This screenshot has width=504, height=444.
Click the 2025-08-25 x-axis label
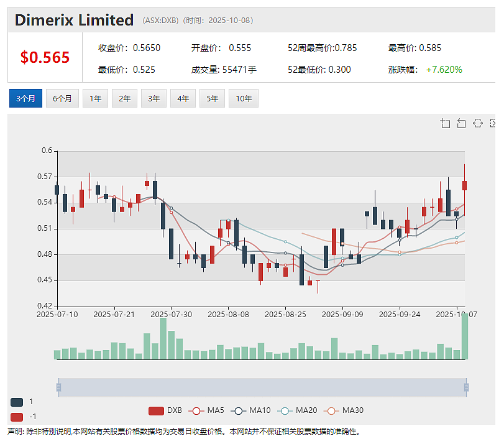point(285,314)
